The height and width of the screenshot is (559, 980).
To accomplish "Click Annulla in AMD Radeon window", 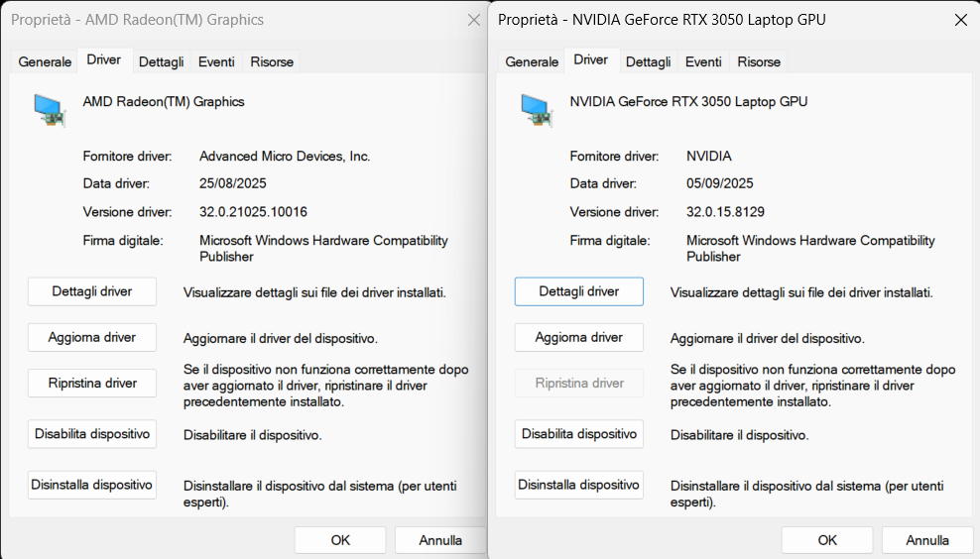I will coord(439,540).
